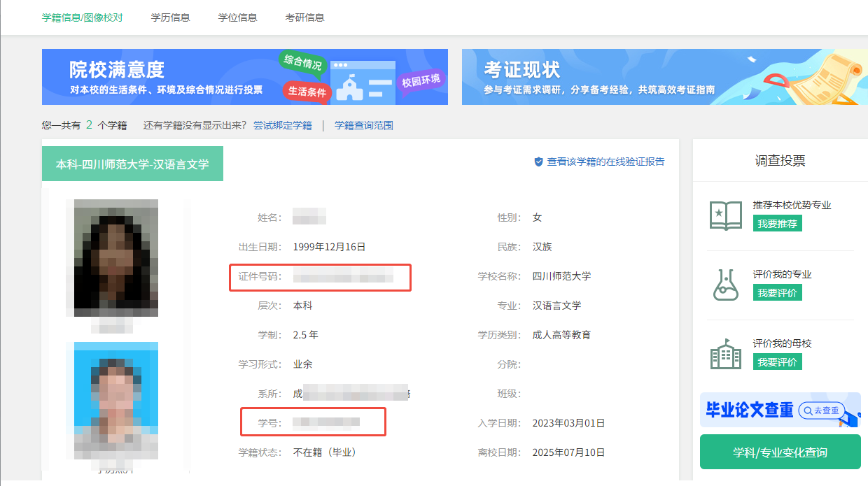
Task: Switch to the 学位信息 tab
Action: 237,17
